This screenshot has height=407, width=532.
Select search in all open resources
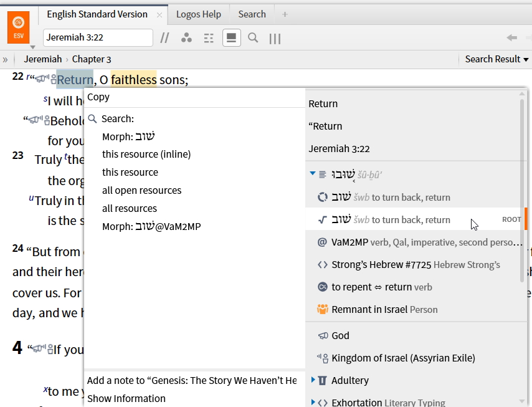tap(141, 190)
